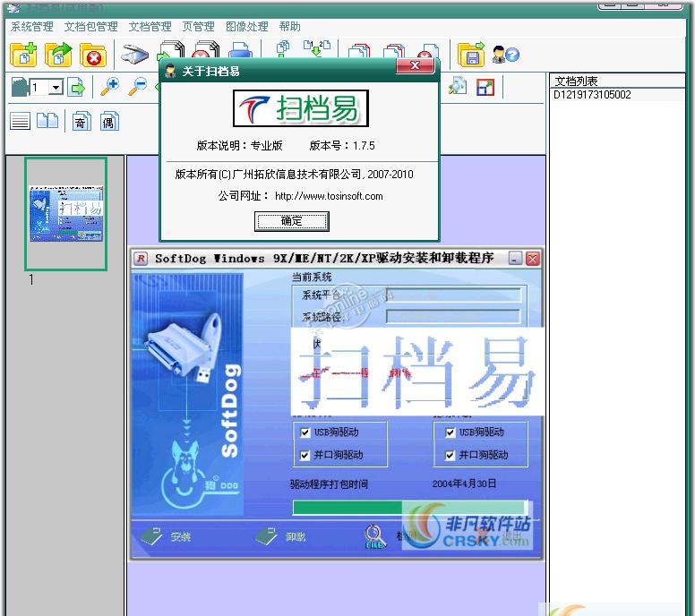Image resolution: width=695 pixels, height=616 pixels.
Task: Zoom out with the minus magnifier
Action: tap(137, 87)
